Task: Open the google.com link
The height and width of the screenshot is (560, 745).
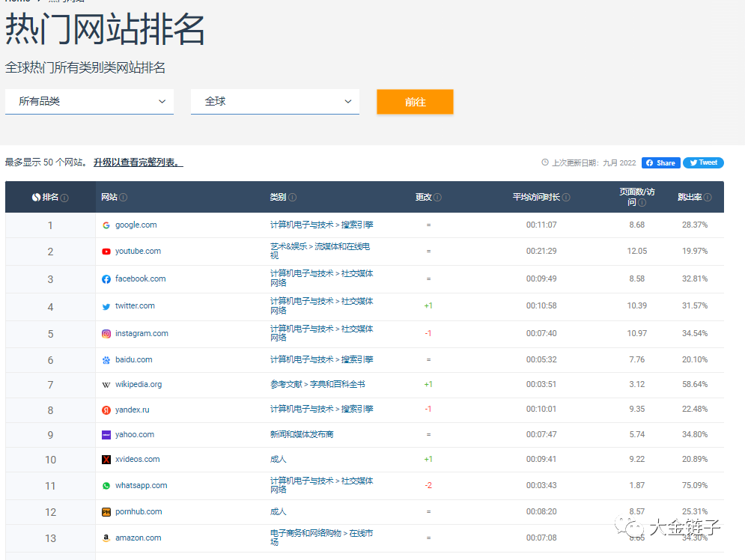Action: pyautogui.click(x=136, y=225)
